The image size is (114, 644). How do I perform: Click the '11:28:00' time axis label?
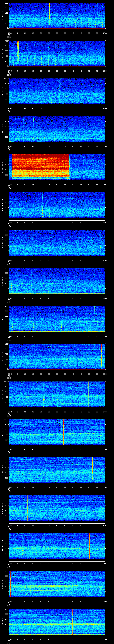9,487
